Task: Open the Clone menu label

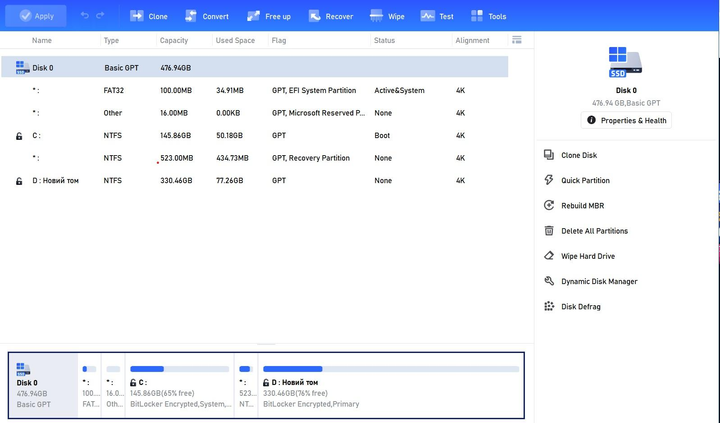Action: (x=158, y=17)
